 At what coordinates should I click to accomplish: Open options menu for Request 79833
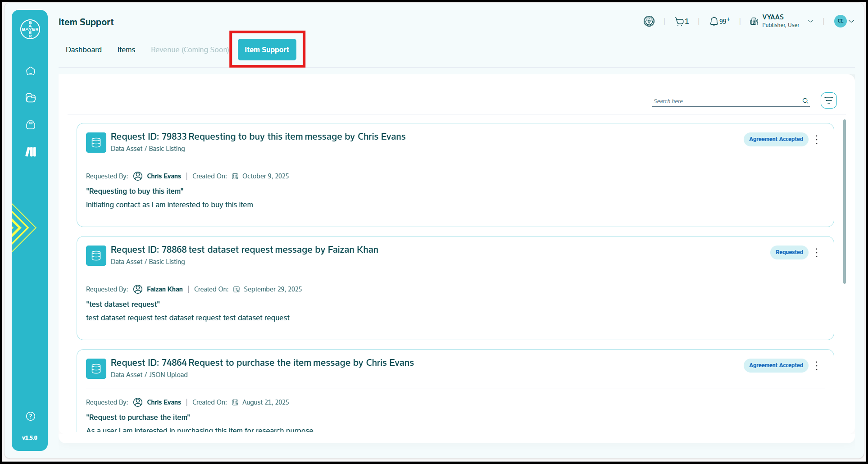(817, 139)
